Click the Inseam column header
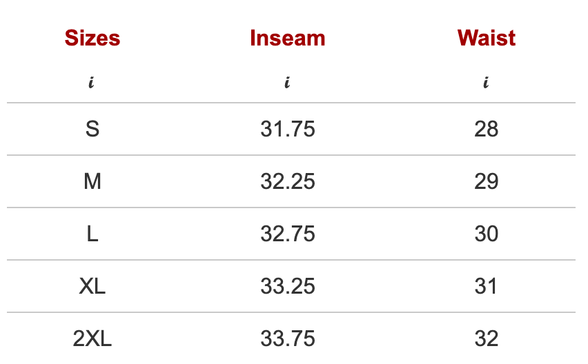This screenshot has height=364, width=588. point(288,38)
